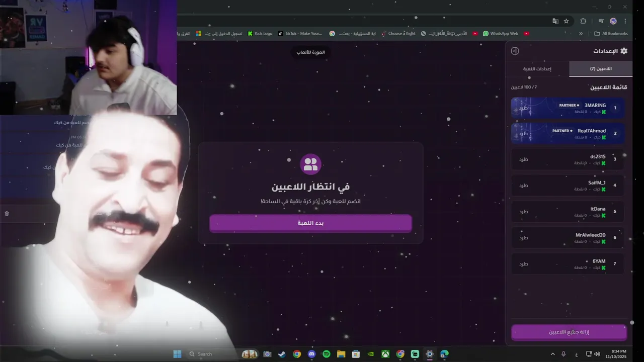Kick player ds2315 with طرد
644x362 pixels.
(524, 159)
